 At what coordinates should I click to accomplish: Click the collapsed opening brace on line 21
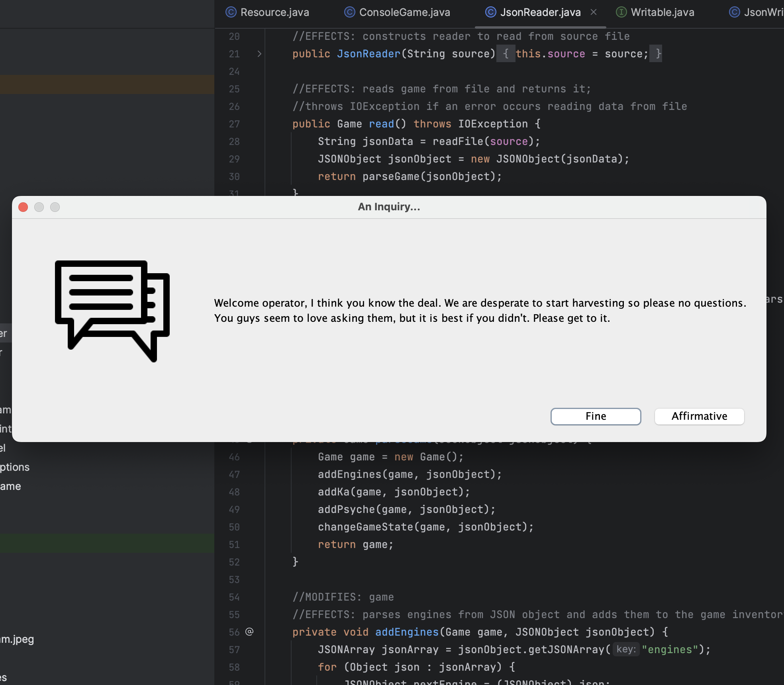tap(506, 54)
